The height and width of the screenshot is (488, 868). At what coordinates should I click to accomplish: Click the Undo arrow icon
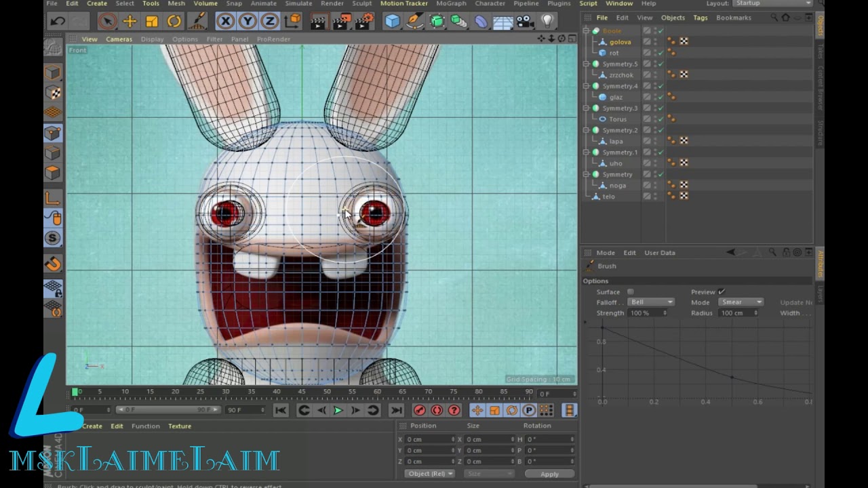click(x=58, y=21)
